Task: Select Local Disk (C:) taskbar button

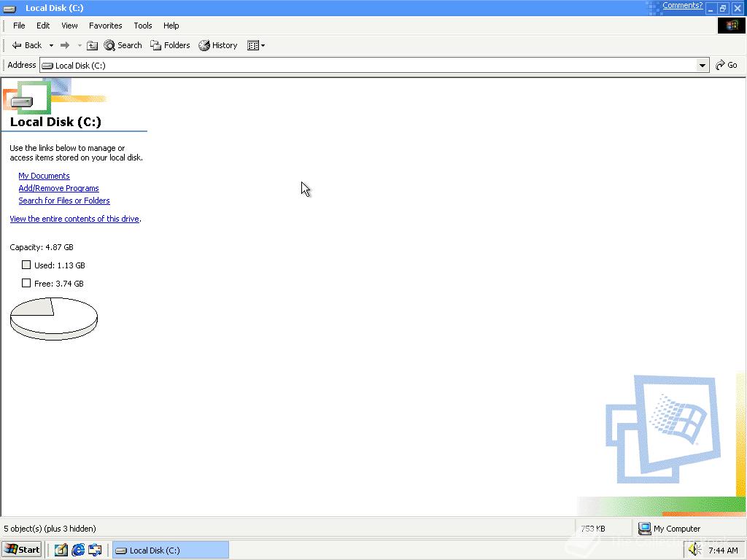Action: (171, 550)
